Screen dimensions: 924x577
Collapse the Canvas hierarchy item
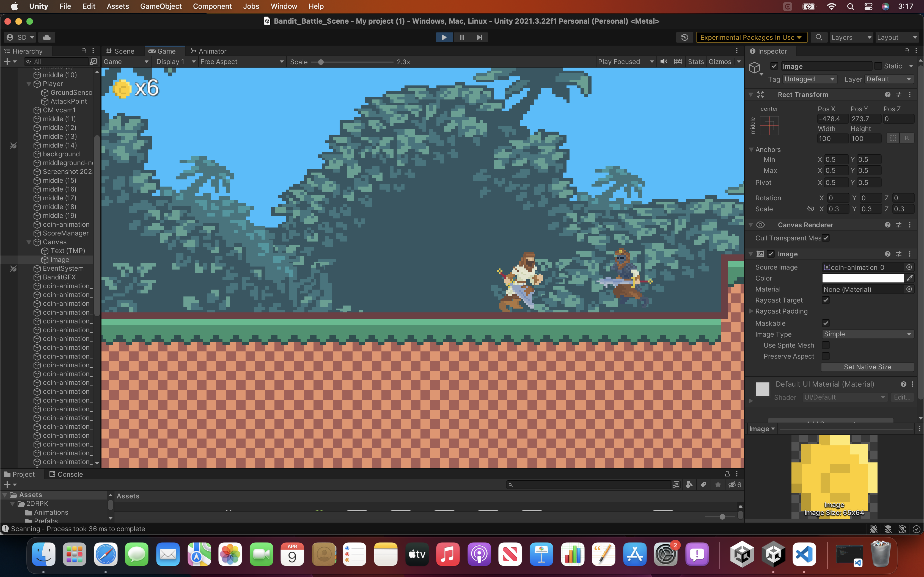tap(29, 242)
